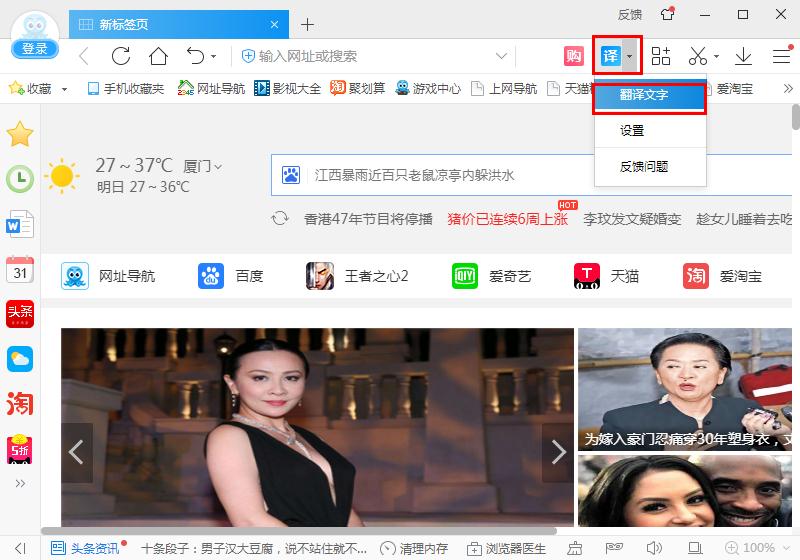Open the downloads arrow icon
800x560 pixels.
(743, 56)
